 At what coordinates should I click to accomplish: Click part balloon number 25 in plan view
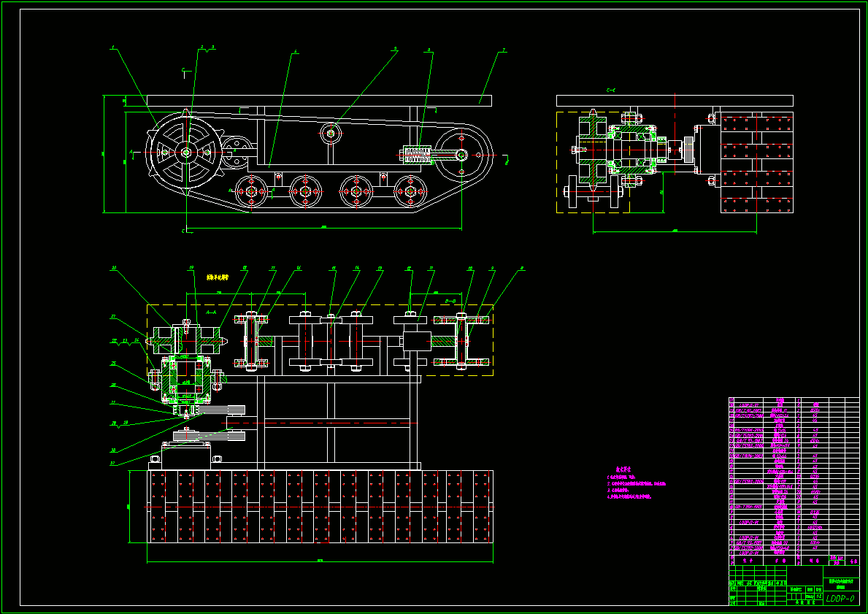pos(113,364)
